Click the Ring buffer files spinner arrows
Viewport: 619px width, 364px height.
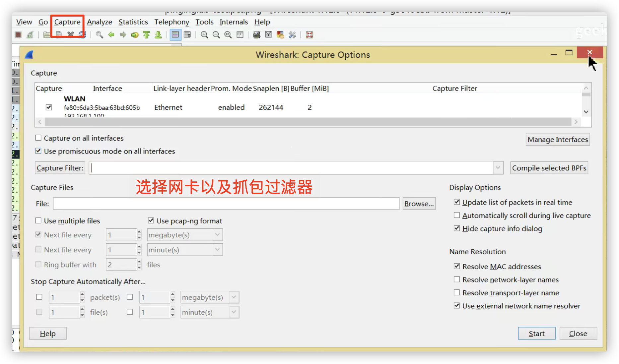139,265
